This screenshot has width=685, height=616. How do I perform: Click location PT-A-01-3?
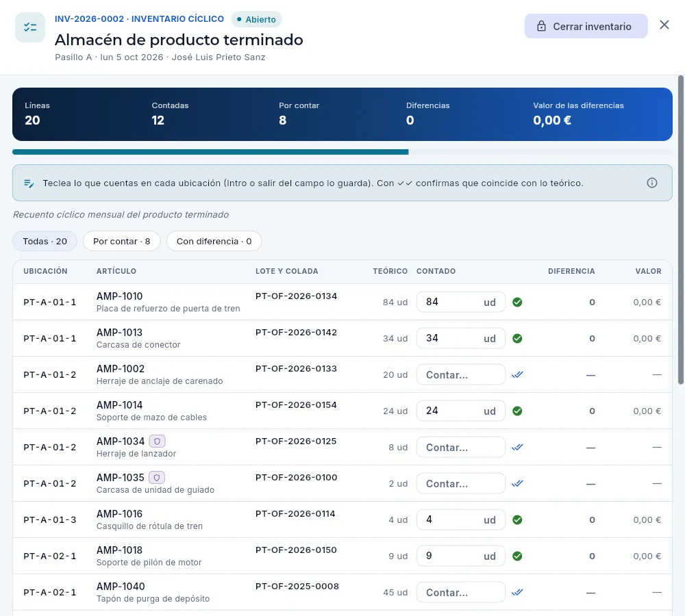[50, 519]
